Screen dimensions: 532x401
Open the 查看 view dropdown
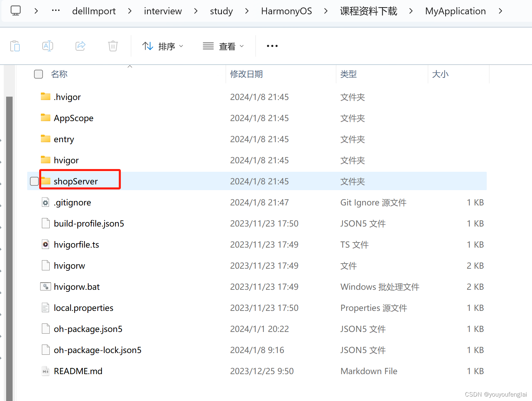223,46
